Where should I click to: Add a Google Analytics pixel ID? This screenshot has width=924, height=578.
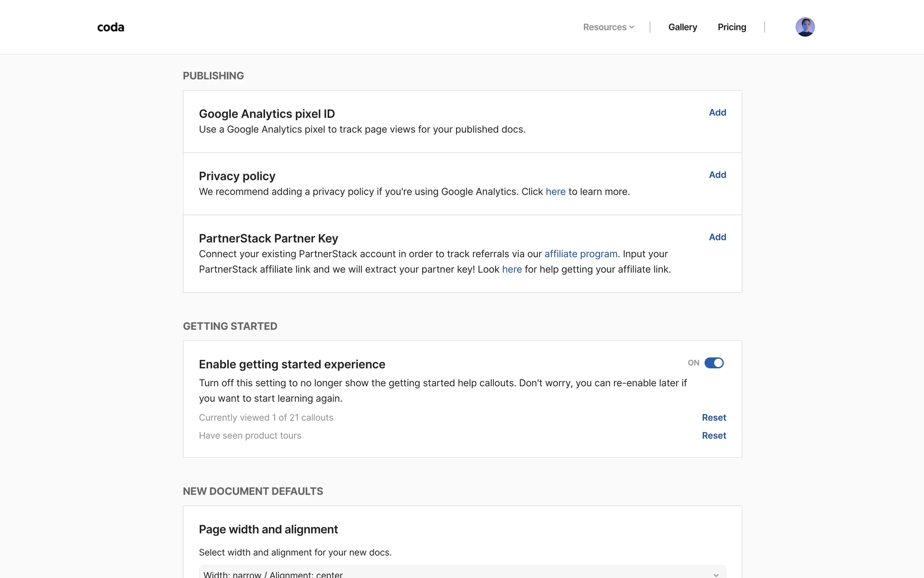717,113
